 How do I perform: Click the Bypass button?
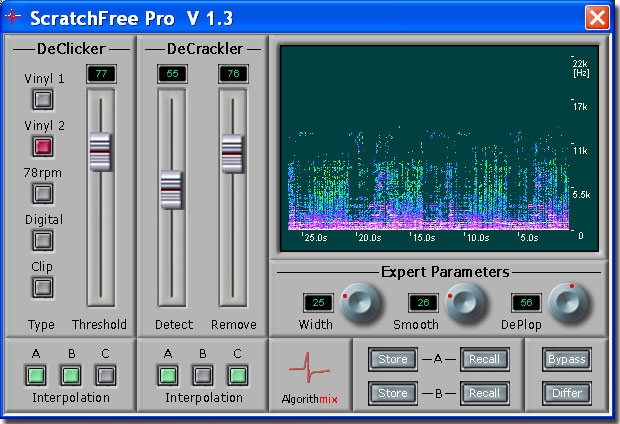(566, 359)
